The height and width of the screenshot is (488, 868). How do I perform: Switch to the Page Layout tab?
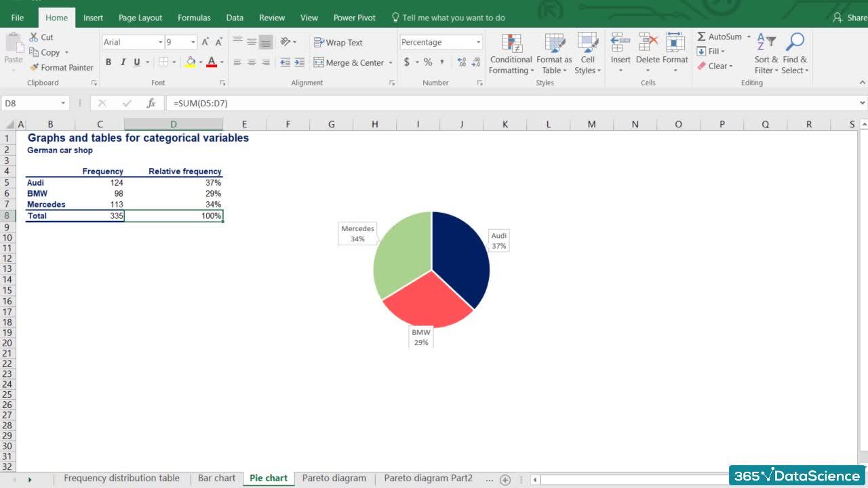[x=140, y=18]
